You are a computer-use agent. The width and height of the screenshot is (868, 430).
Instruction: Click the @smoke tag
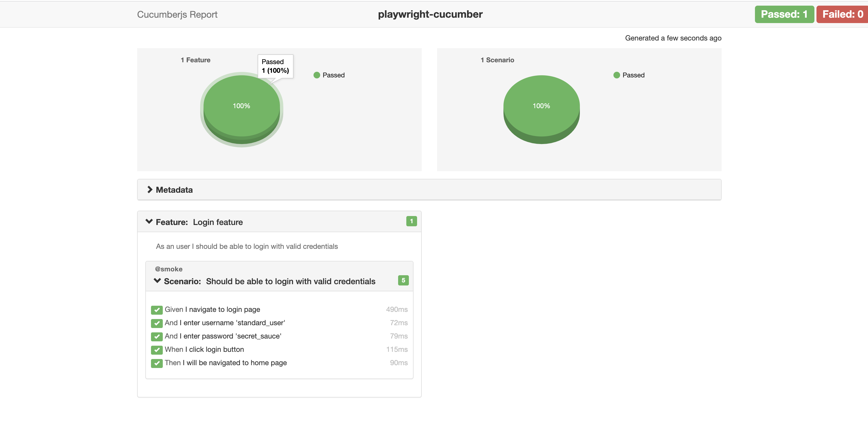click(x=168, y=269)
